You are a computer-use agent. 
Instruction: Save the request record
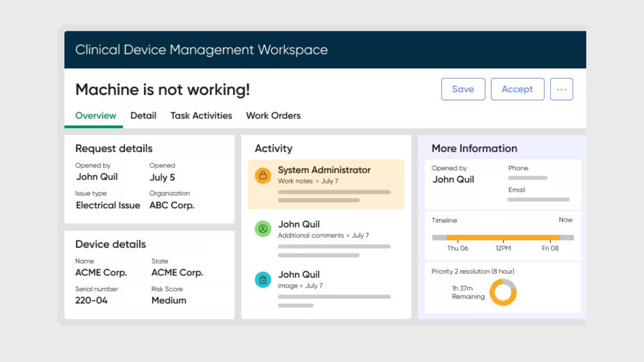click(463, 89)
